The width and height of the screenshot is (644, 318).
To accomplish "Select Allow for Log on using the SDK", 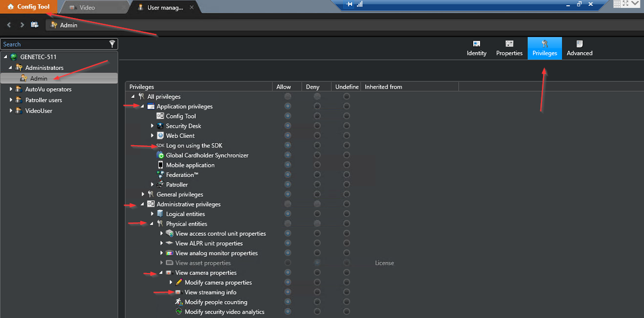I will tap(288, 145).
